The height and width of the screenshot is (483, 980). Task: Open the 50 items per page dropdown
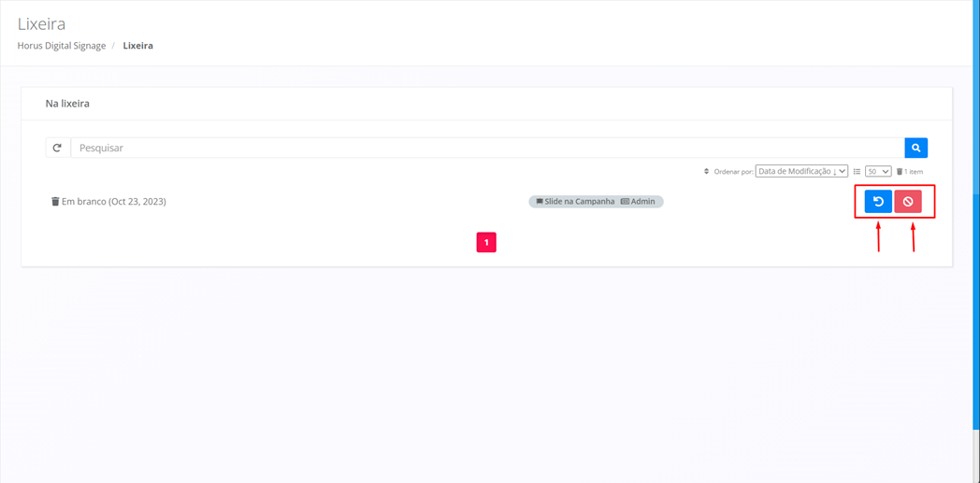877,172
